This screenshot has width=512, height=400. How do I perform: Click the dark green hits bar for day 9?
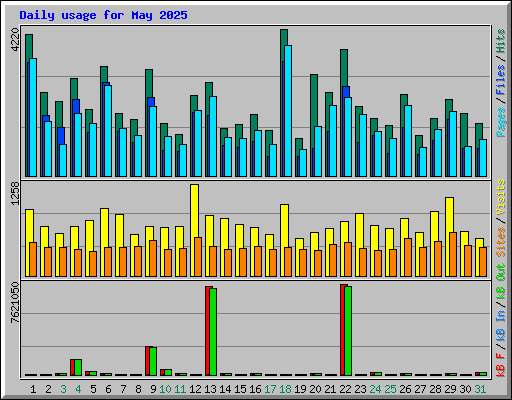(x=149, y=83)
